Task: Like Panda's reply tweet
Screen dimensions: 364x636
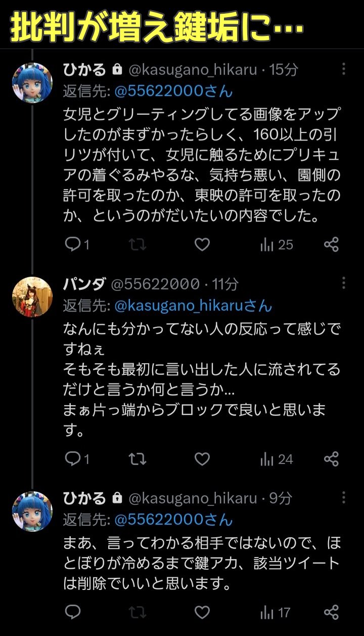Action: click(x=202, y=459)
